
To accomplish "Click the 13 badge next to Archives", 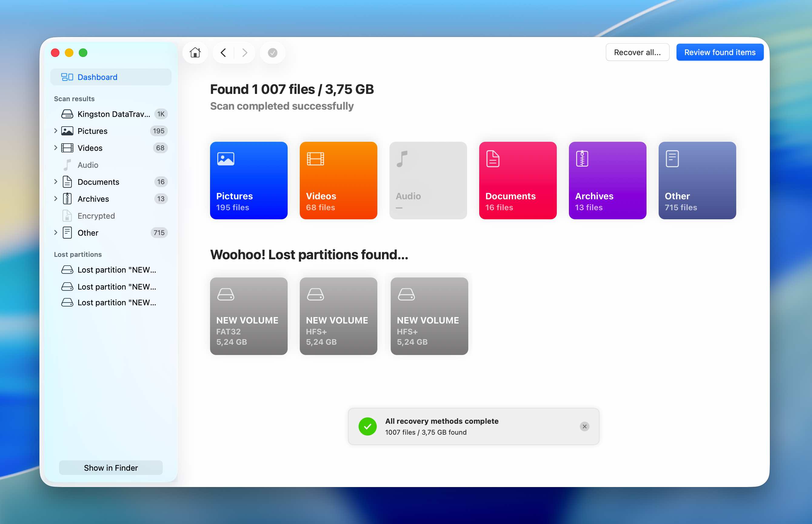I will coord(161,199).
